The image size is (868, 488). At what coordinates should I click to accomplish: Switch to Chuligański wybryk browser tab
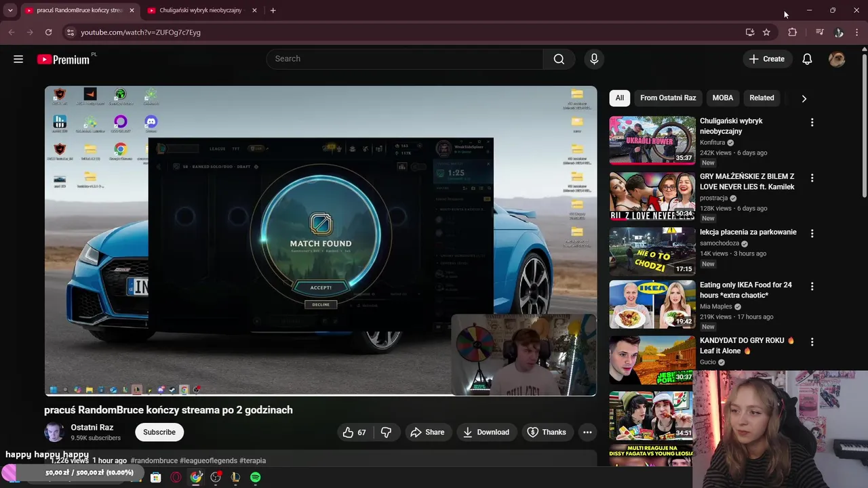200,10
